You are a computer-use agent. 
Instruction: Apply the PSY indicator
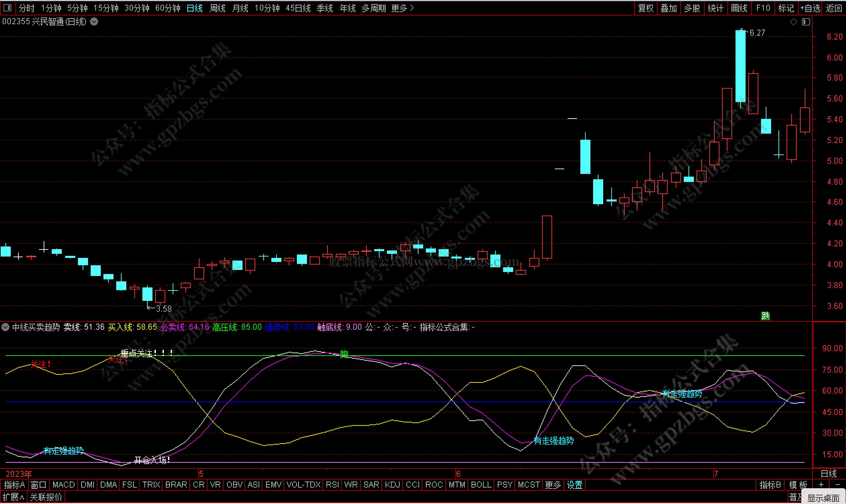(505, 485)
